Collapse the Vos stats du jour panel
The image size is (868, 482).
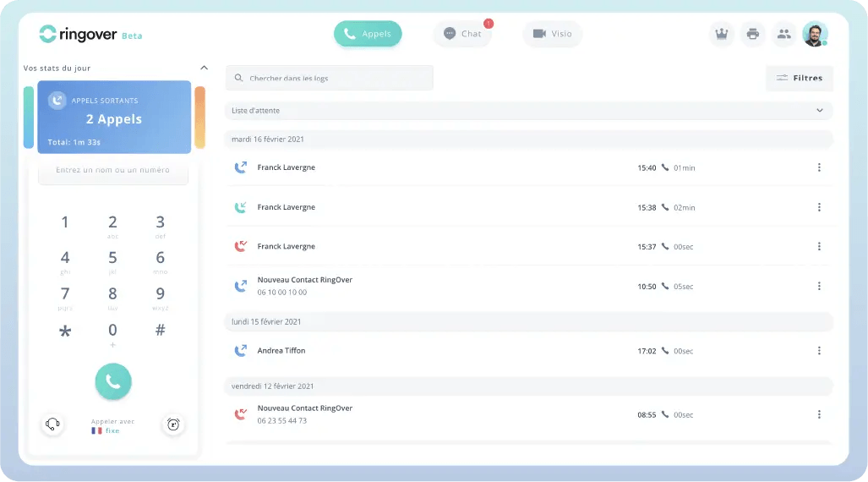tap(204, 68)
